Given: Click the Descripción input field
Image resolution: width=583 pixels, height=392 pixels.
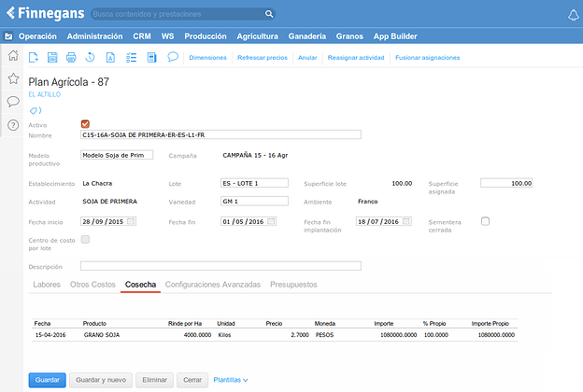Looking at the screenshot, I should [x=220, y=266].
